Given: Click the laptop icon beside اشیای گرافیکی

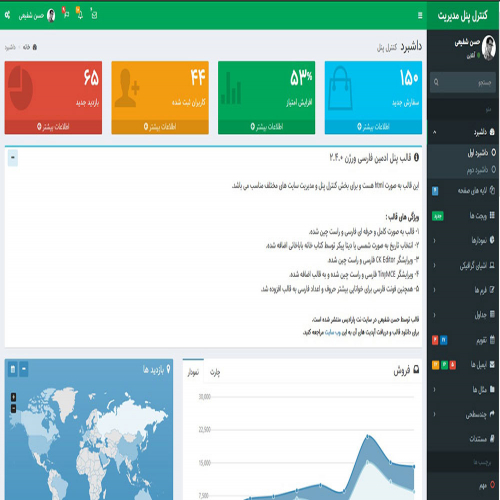Looking at the screenshot, I should [x=492, y=265].
